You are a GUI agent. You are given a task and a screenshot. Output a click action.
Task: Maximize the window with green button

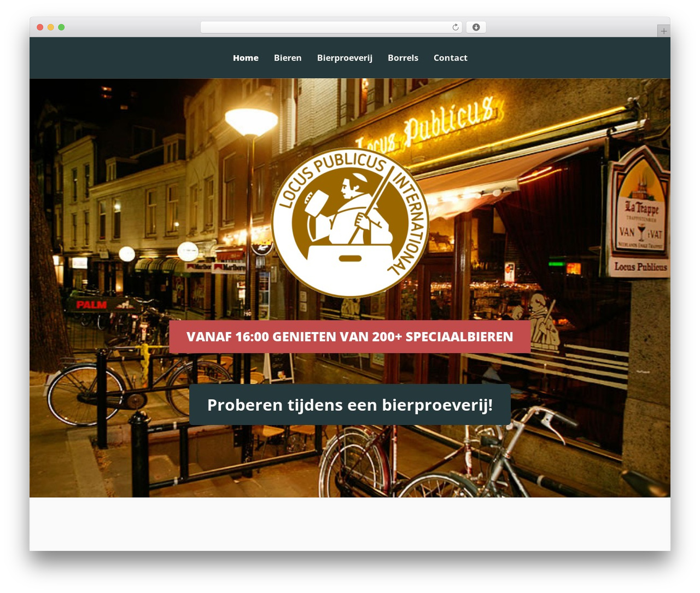pos(61,27)
